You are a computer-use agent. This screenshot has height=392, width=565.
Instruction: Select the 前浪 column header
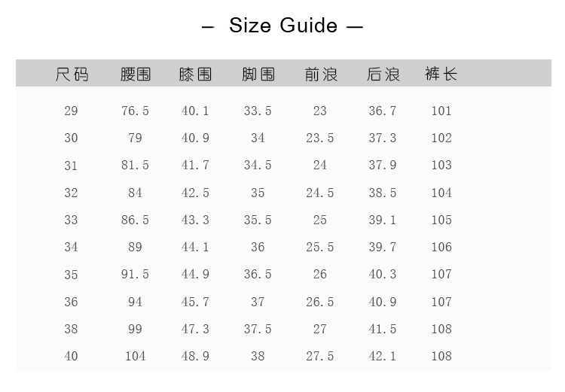pos(321,74)
